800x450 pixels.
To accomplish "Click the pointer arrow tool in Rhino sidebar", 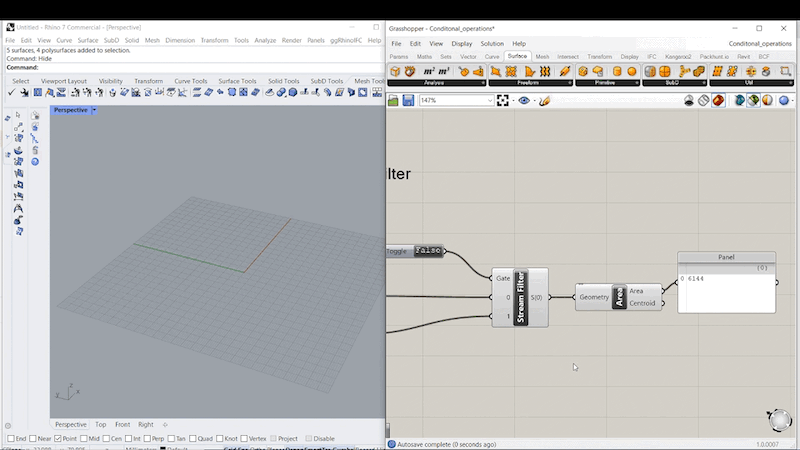I will click(x=18, y=115).
